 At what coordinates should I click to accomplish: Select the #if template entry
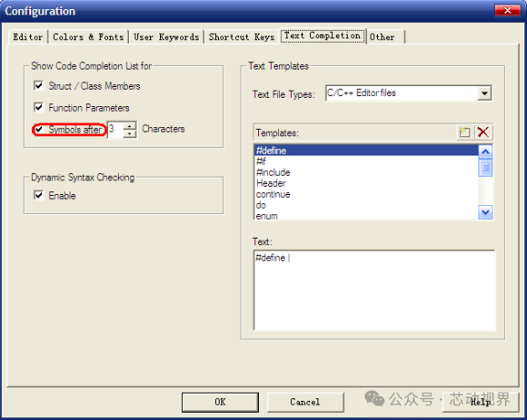[366, 161]
